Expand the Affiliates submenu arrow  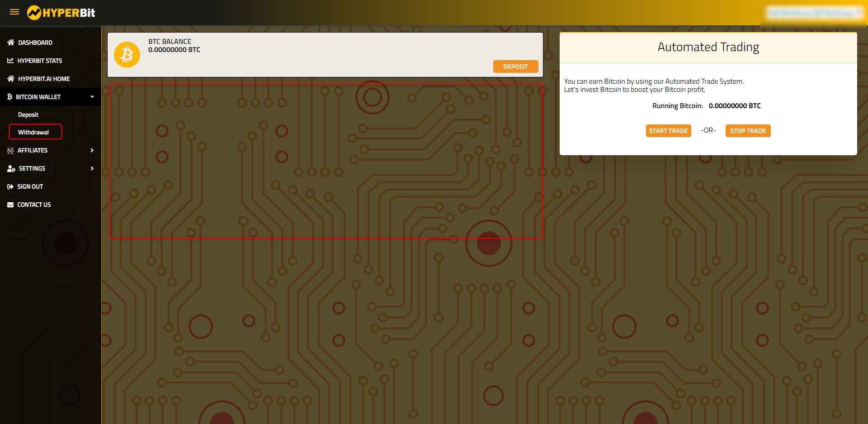click(x=92, y=150)
